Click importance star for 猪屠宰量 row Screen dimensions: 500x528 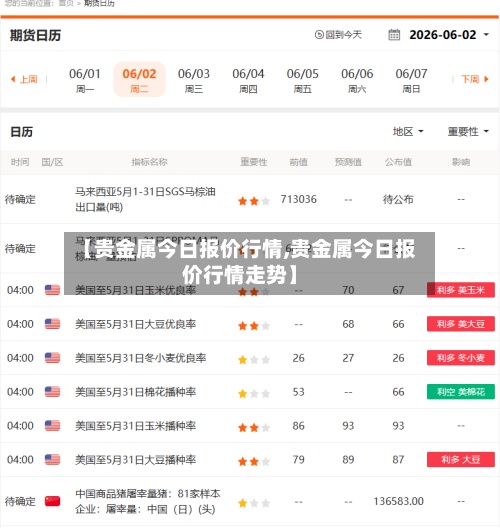tap(254, 503)
